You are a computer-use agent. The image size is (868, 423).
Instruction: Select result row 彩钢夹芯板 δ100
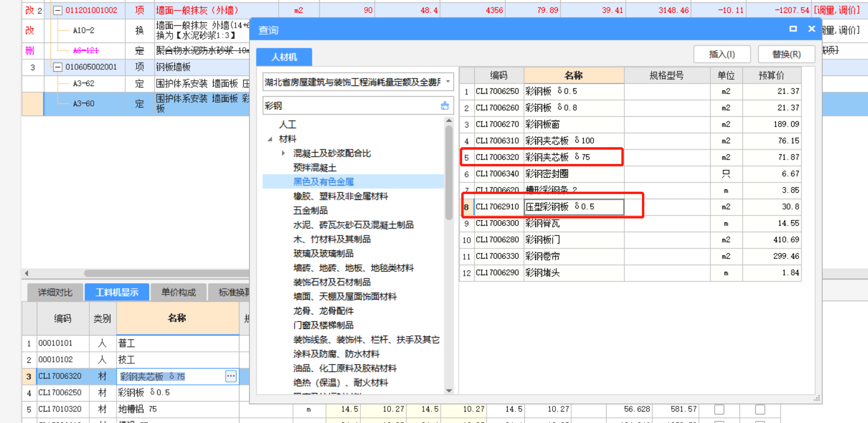(x=630, y=141)
